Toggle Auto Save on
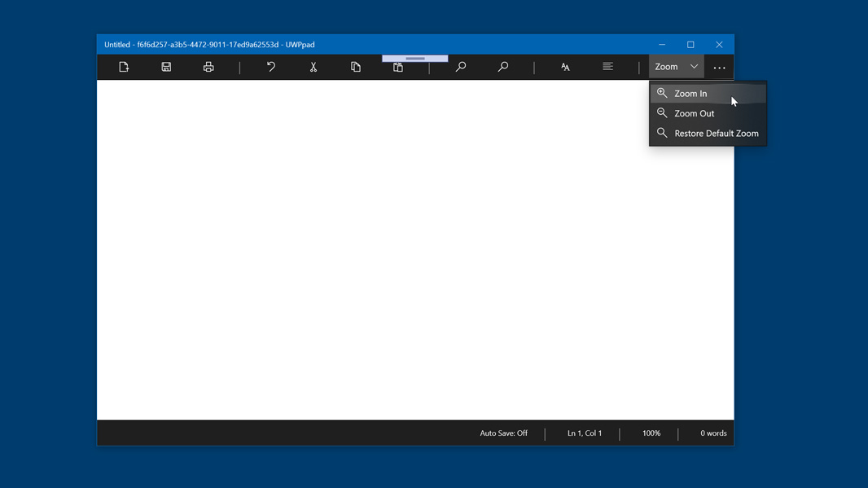Image resolution: width=868 pixels, height=488 pixels. point(503,433)
